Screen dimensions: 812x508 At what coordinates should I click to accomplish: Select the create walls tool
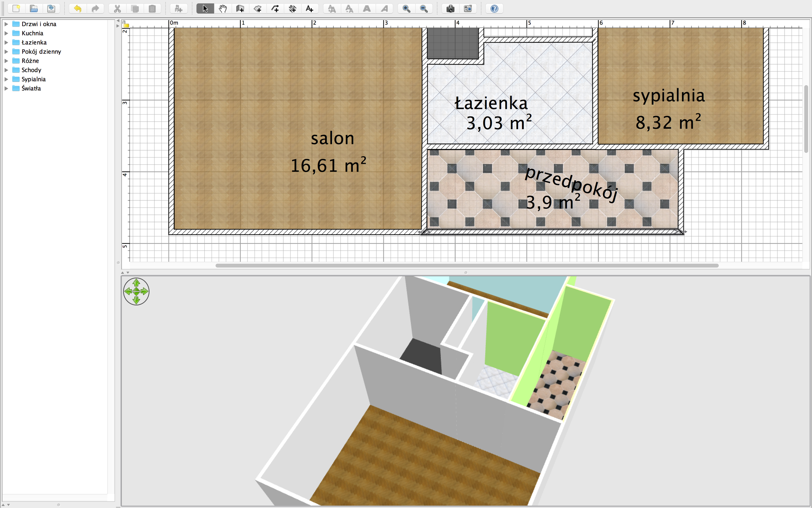(240, 8)
